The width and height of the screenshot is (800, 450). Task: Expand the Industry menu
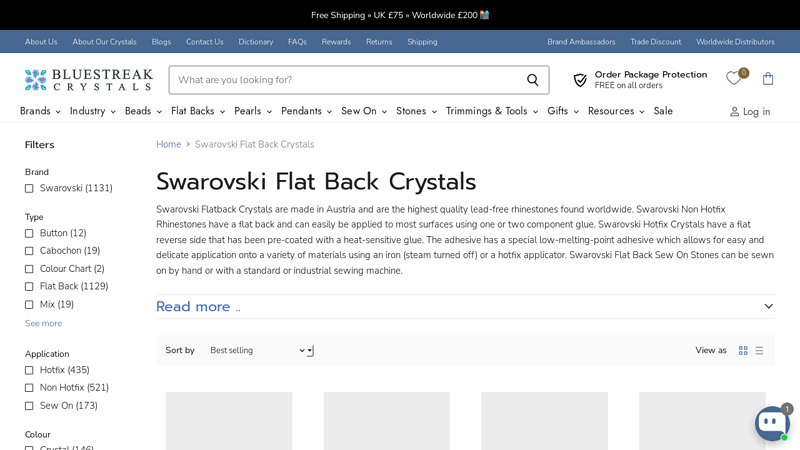(x=92, y=111)
